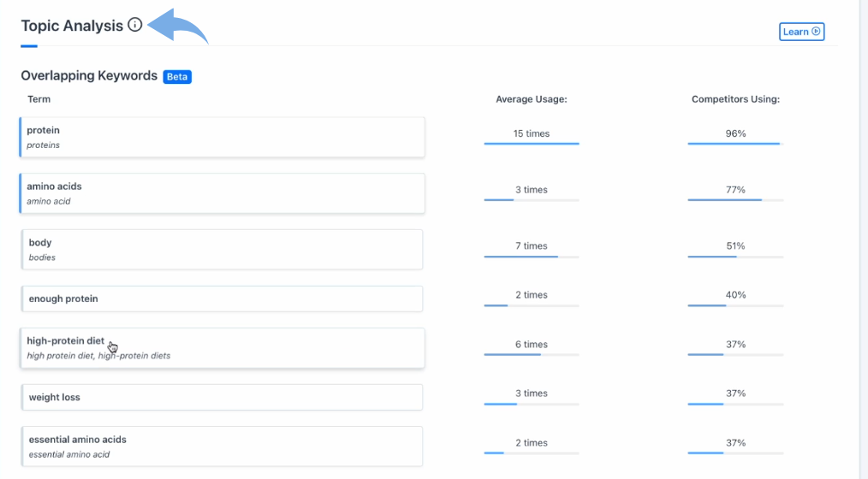The height and width of the screenshot is (479, 868).
Task: Click the Learn video button
Action: [x=801, y=32]
